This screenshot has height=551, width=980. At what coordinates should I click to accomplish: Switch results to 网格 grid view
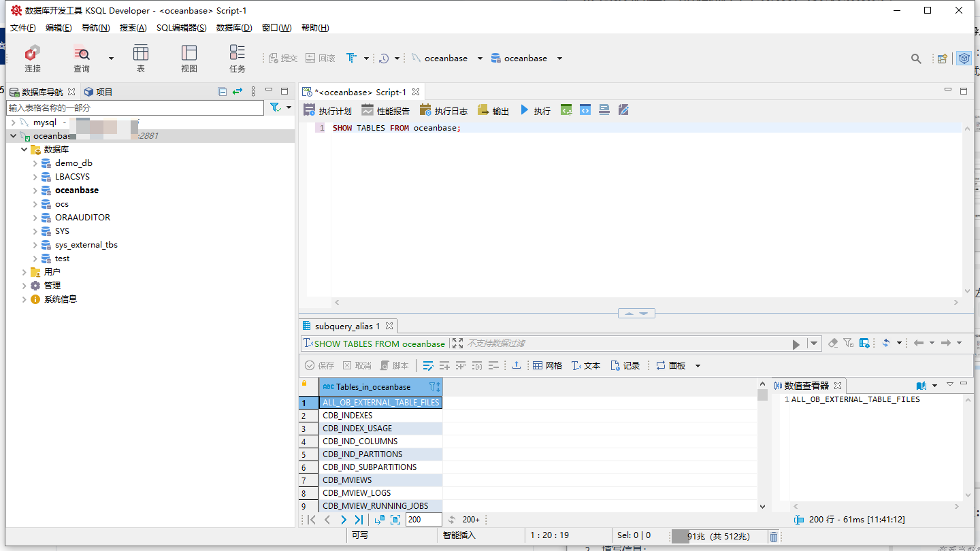[x=548, y=365]
